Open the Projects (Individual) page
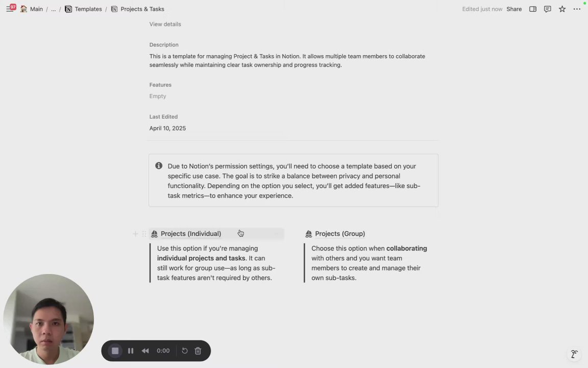The image size is (588, 368). [191, 234]
